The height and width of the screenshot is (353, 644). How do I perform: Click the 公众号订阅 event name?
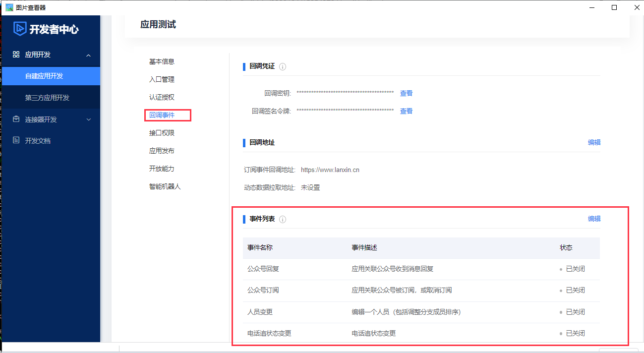pyautogui.click(x=263, y=290)
